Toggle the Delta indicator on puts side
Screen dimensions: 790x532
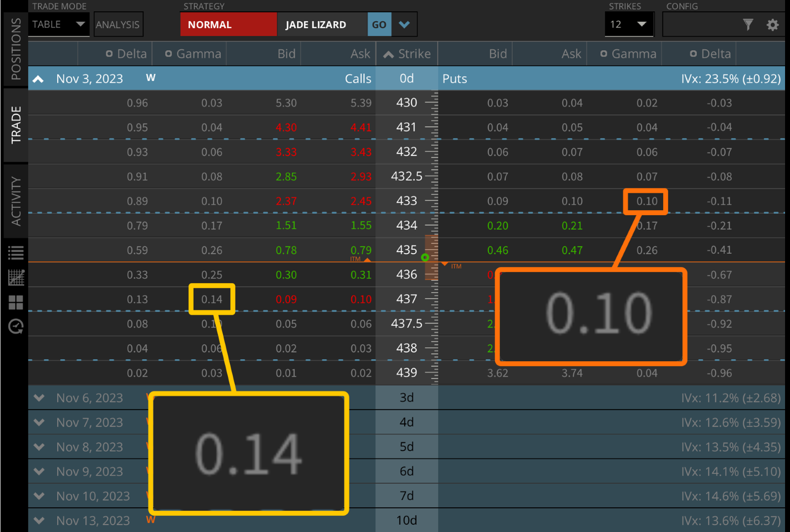[x=694, y=54]
